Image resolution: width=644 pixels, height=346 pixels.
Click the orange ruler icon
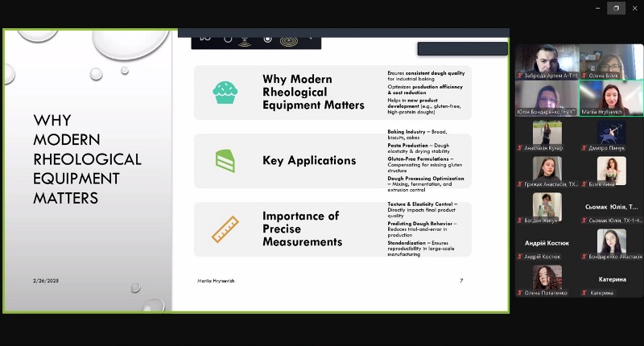pyautogui.click(x=225, y=229)
